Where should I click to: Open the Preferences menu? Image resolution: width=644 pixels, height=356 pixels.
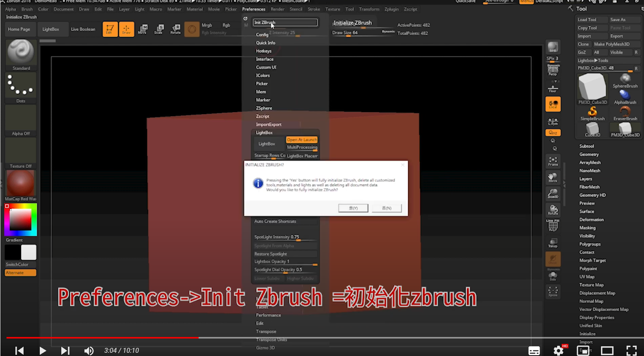click(x=253, y=9)
